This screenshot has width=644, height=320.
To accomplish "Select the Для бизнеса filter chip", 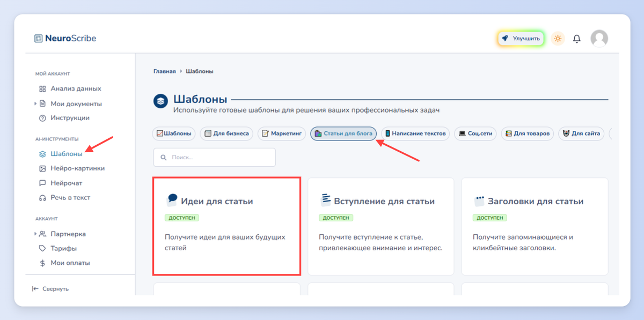I will (x=226, y=133).
